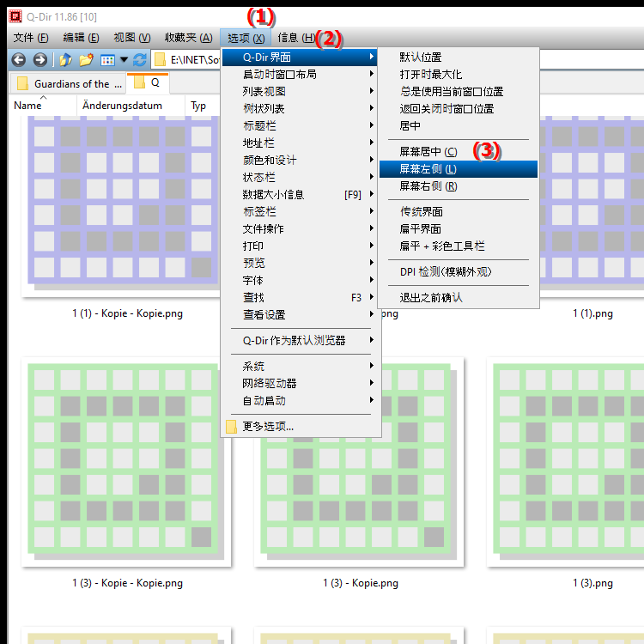Expand the 自动启动 submenu
This screenshot has height=644, width=644.
(300, 401)
